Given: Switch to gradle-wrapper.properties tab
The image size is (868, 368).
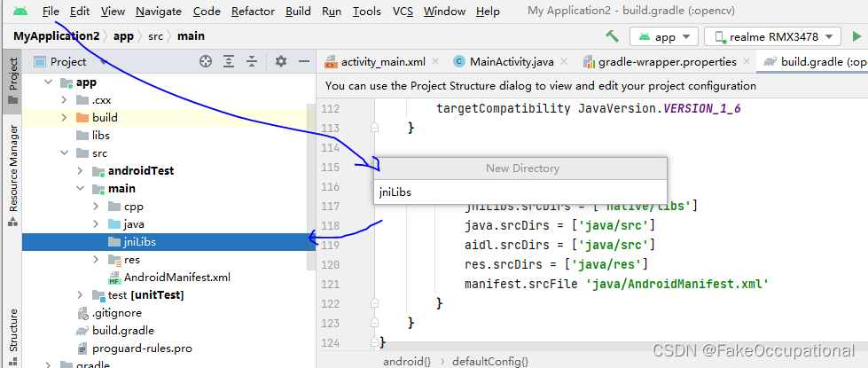Looking at the screenshot, I should click(667, 61).
